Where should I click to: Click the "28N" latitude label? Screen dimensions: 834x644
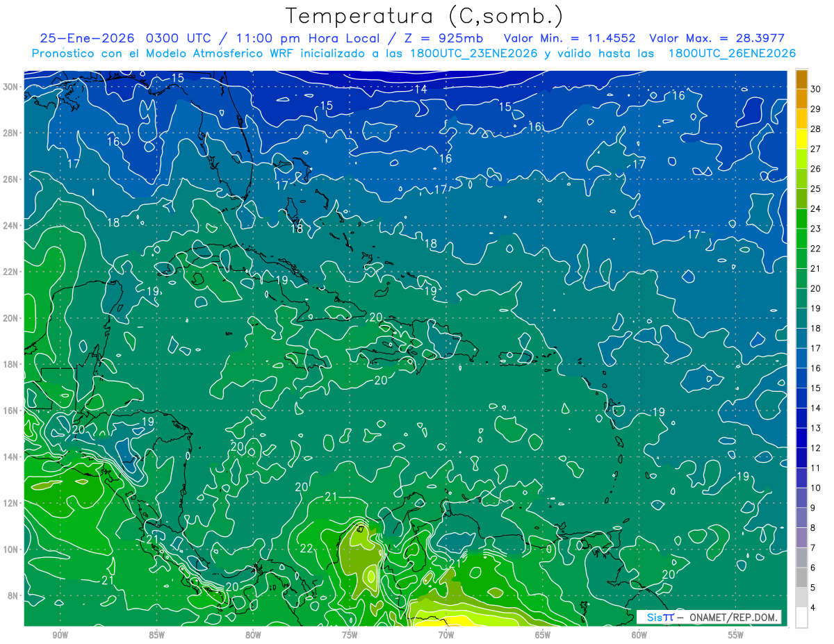tap(12, 133)
